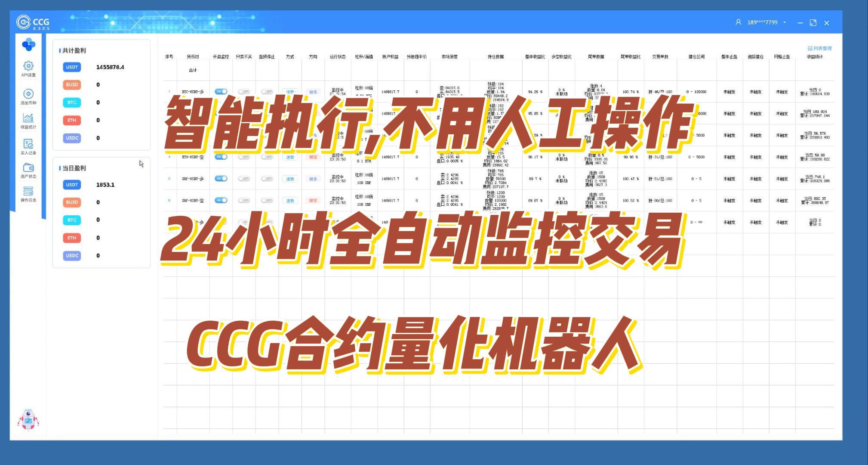Toggle 只卖不买 switch for BTC-USDT-多
Screen dimensions: 868x465
[x=244, y=92]
